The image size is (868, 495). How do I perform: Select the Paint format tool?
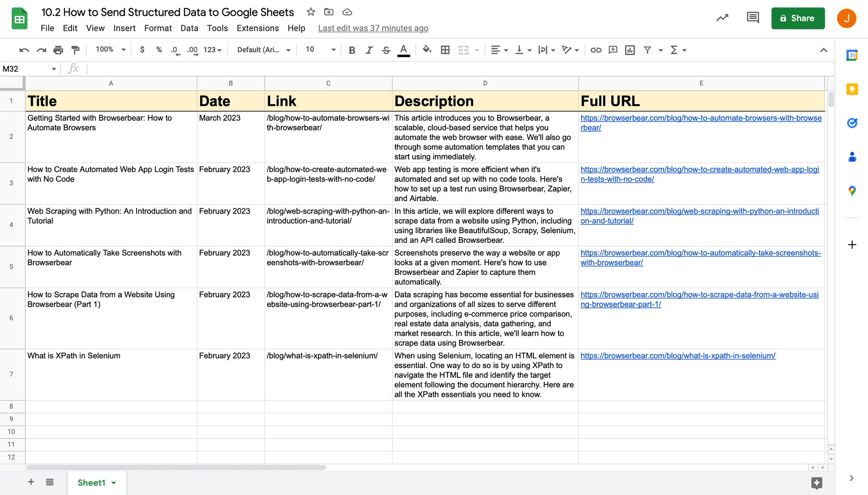click(76, 49)
